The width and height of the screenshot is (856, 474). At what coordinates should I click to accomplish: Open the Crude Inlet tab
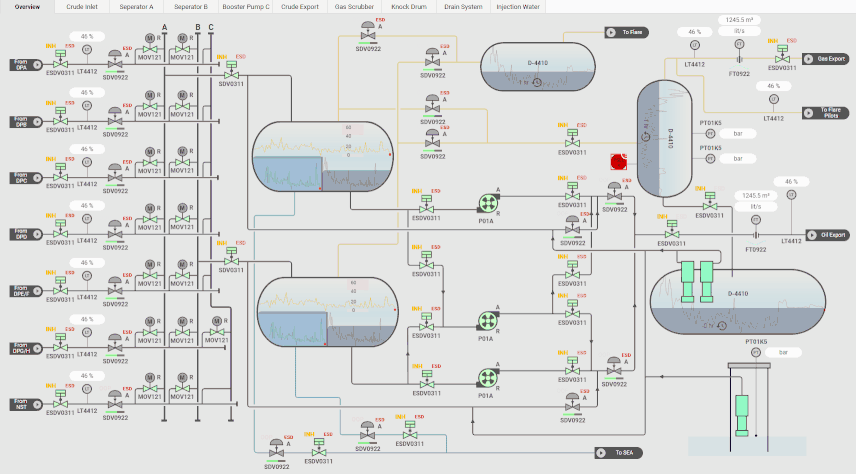(x=82, y=6)
